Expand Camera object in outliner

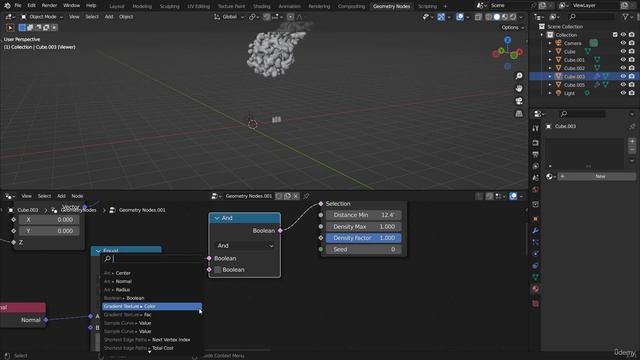(550, 43)
